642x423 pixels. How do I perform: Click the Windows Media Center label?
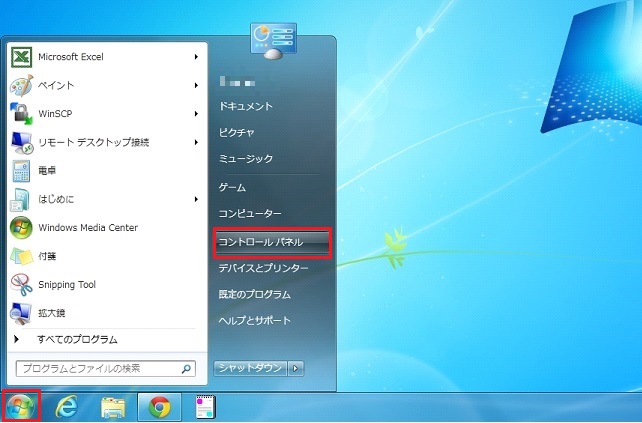[88, 228]
